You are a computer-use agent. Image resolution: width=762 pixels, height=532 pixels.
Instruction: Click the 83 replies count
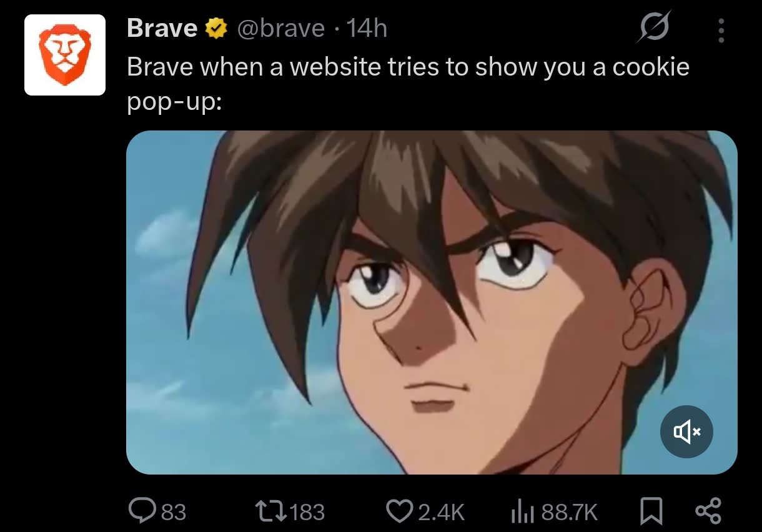point(174,513)
